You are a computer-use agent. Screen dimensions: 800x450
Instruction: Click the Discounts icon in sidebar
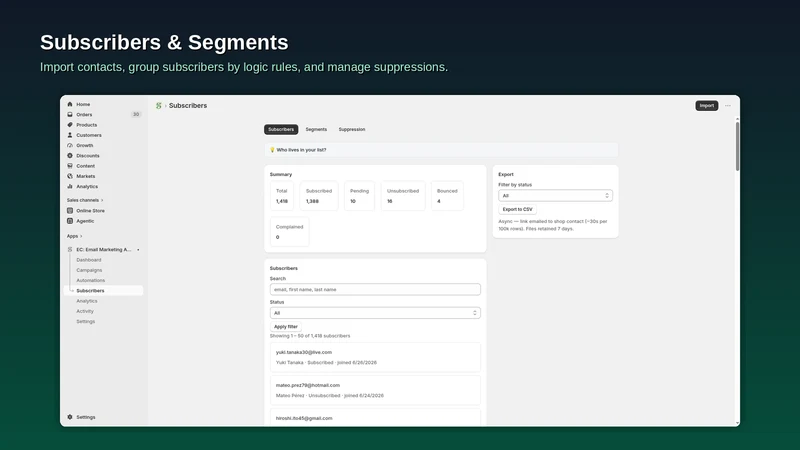(x=70, y=156)
